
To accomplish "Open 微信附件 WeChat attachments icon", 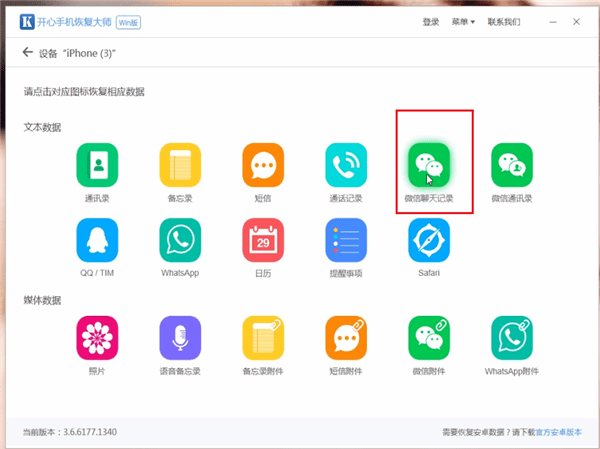I will click(428, 338).
